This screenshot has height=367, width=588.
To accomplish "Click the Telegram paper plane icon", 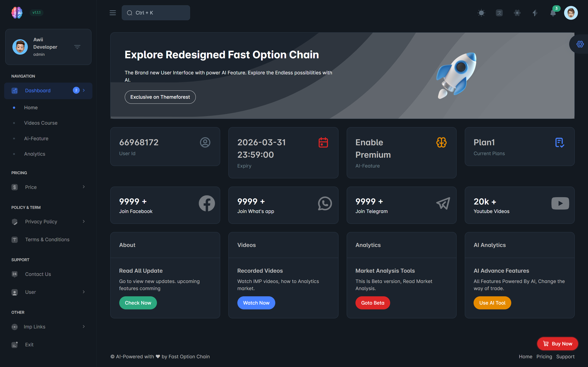I will coord(443,203).
